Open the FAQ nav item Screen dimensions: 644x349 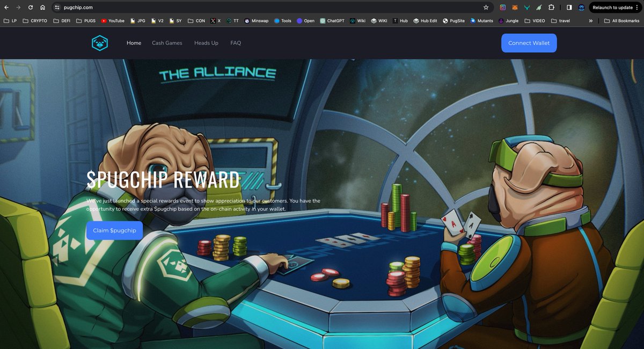coord(236,43)
